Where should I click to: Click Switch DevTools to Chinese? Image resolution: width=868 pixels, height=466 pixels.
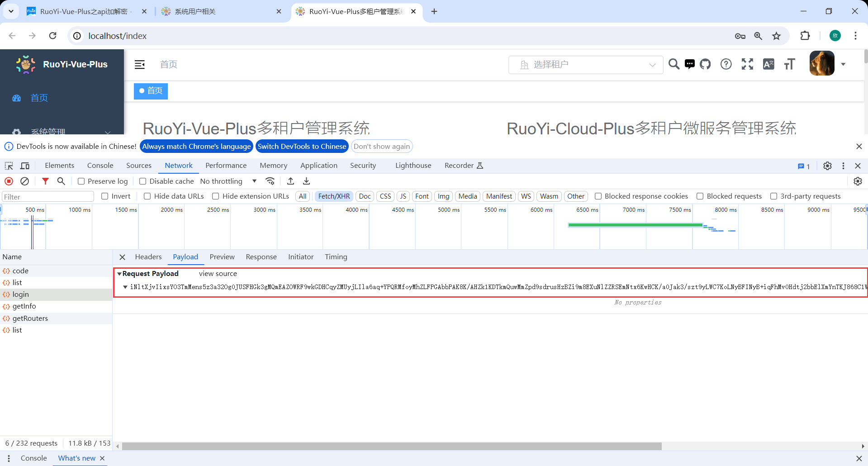302,146
